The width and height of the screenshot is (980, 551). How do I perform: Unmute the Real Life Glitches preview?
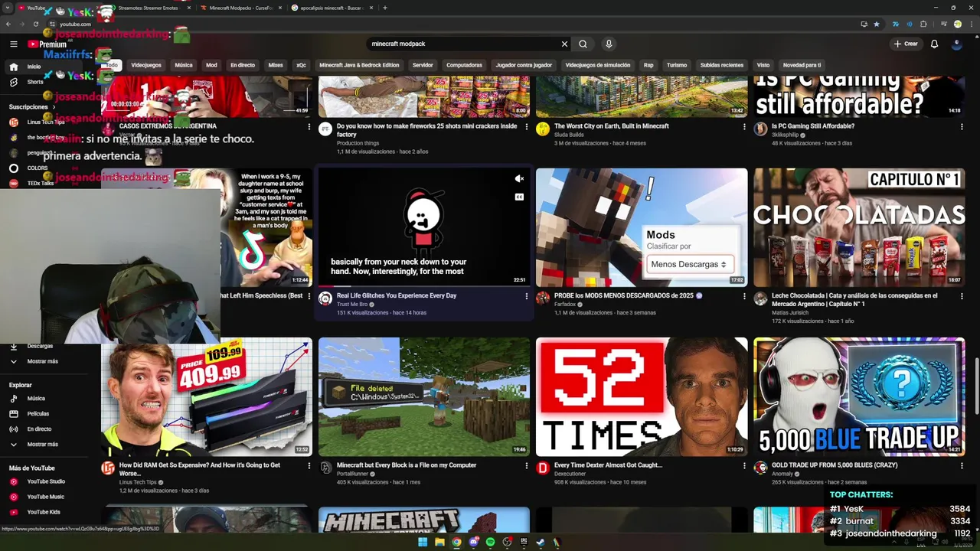coord(519,179)
